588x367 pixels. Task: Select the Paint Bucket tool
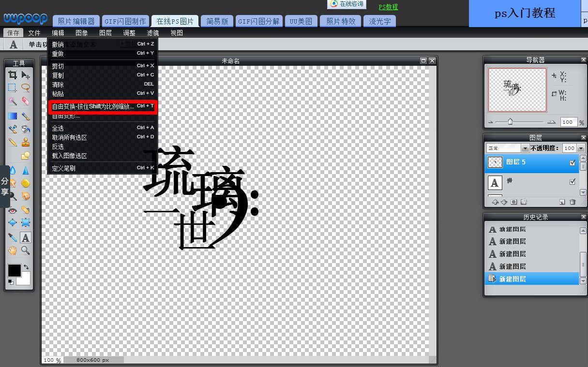click(27, 130)
